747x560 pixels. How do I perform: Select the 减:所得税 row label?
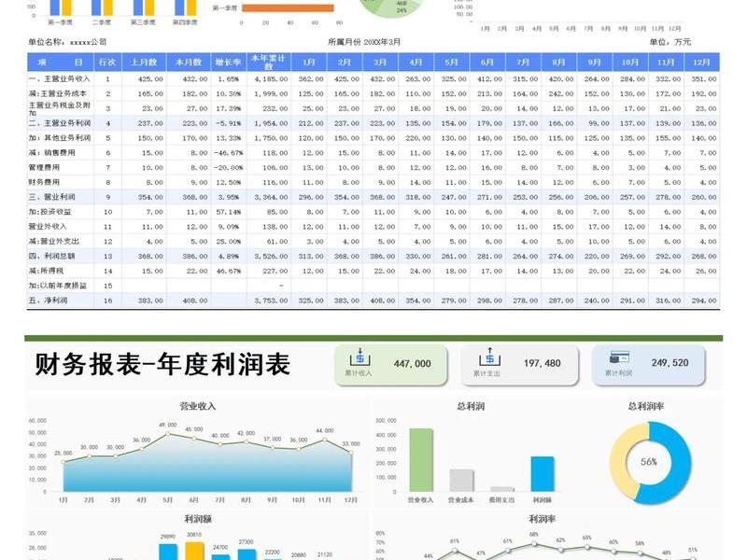[x=46, y=271]
